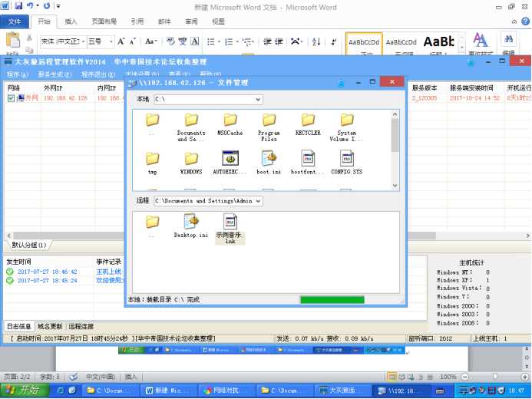The image size is (532, 399).
Task: Click the Shrink Font icon in Word's ribbon
Action: tap(133, 41)
